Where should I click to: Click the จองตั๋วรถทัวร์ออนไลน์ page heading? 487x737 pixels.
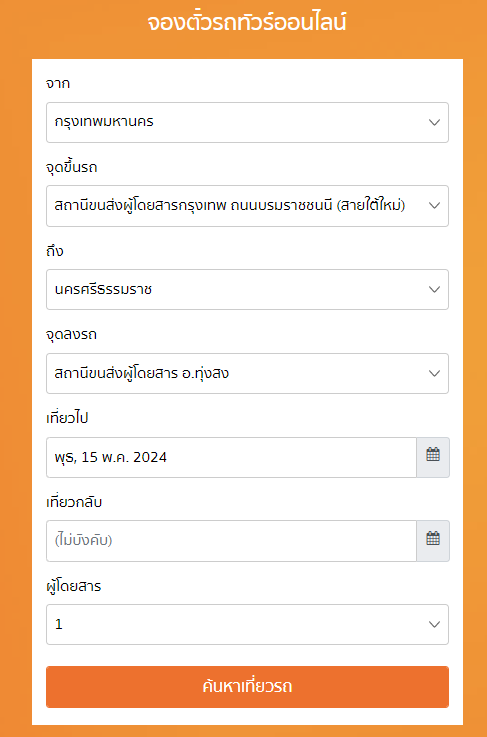(247, 22)
